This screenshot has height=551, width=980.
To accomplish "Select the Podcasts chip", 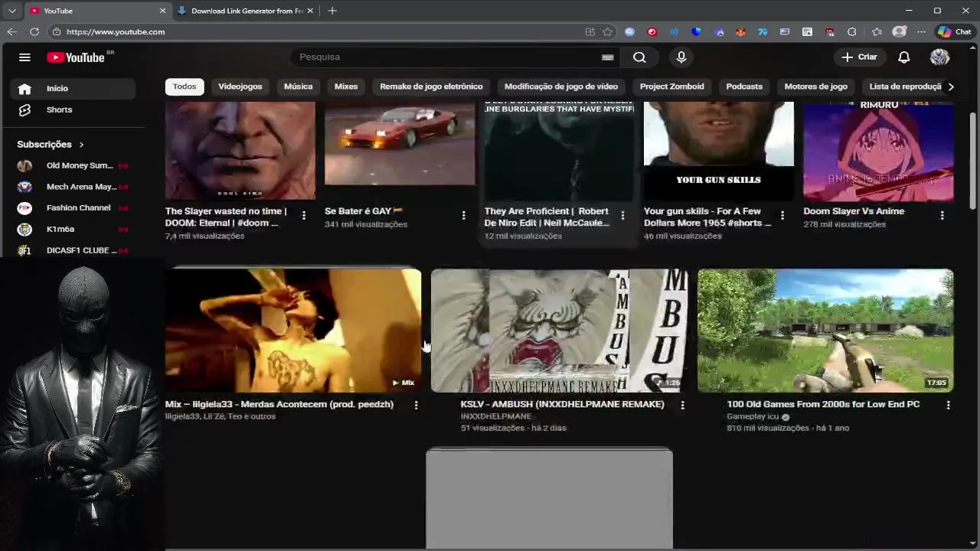I will point(744,86).
